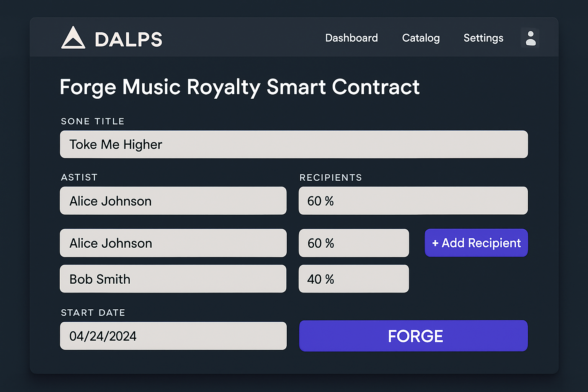Click the second 60 % percentage field
Screen dimensions: 588x392
pyautogui.click(x=353, y=243)
